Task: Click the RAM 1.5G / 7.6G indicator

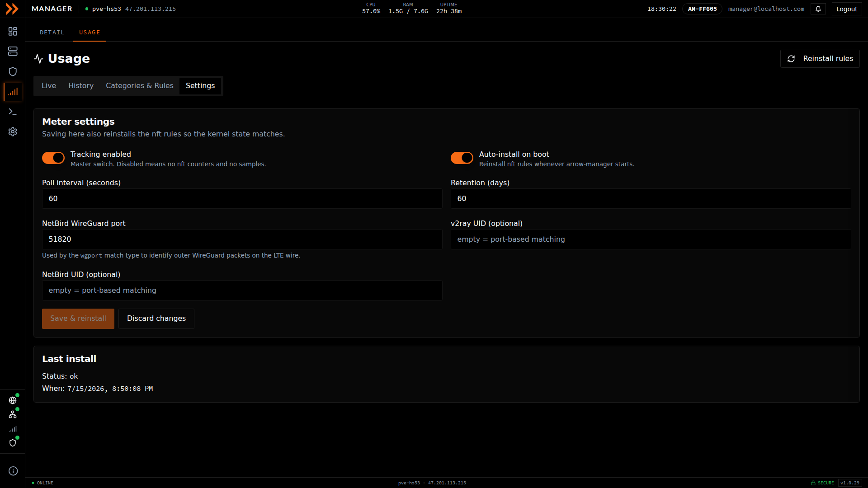Action: click(x=408, y=9)
